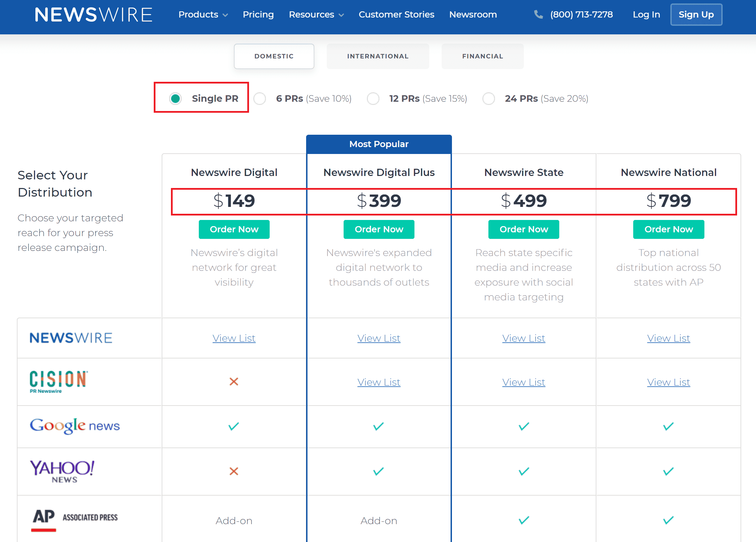
Task: Switch to the Financial tab
Action: point(483,56)
